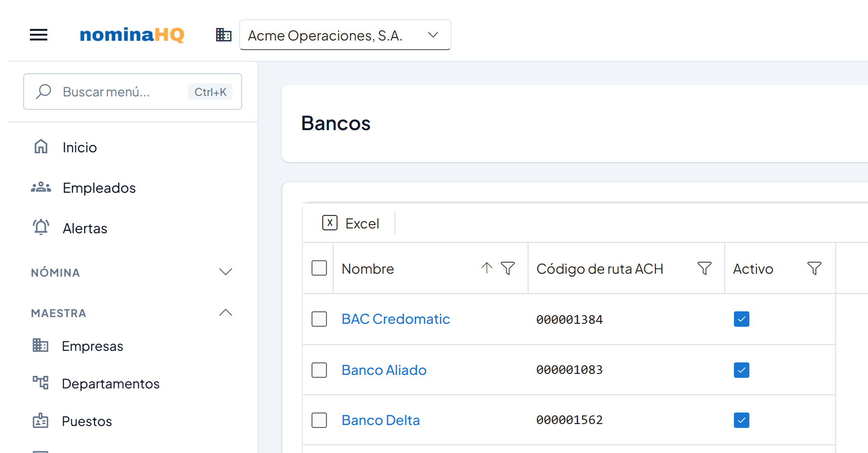
Task: Click the Alertas bell icon
Action: pyautogui.click(x=41, y=227)
